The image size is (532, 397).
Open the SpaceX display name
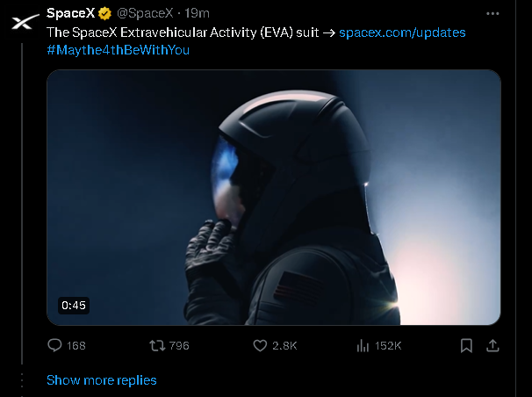(70, 13)
